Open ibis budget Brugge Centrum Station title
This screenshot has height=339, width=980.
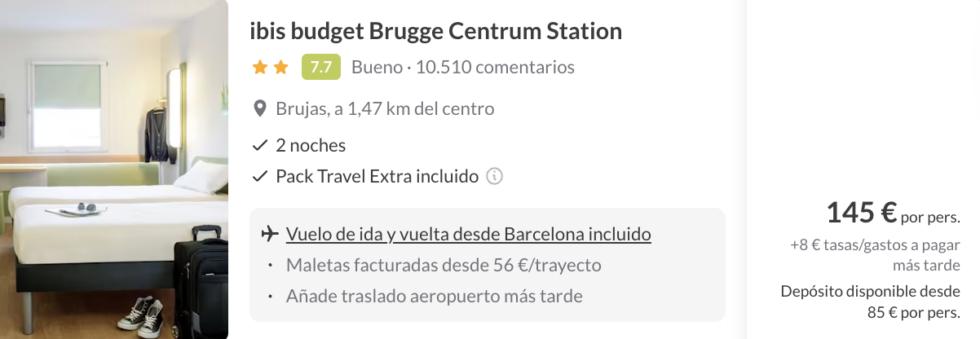coord(436,32)
